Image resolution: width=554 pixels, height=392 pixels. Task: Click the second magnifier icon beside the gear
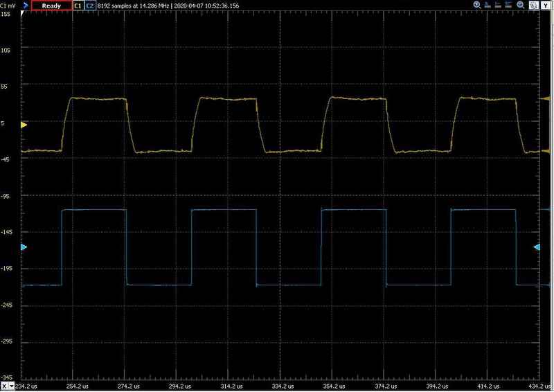(x=521, y=5)
